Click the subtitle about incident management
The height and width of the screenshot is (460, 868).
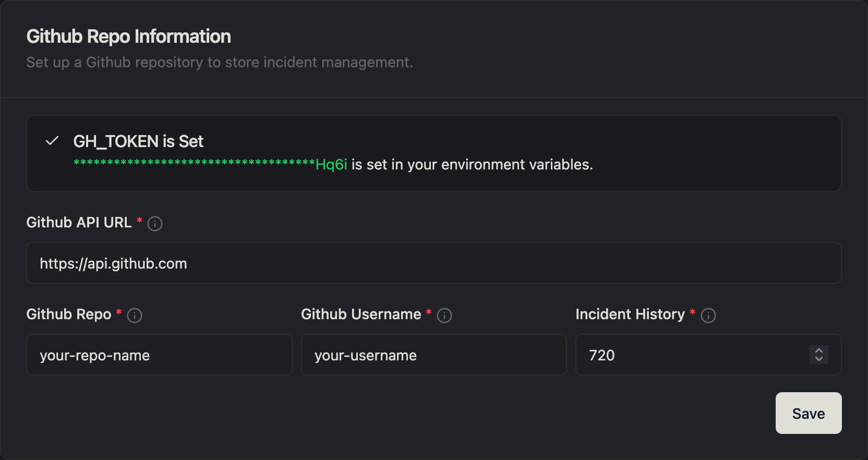[x=220, y=63]
